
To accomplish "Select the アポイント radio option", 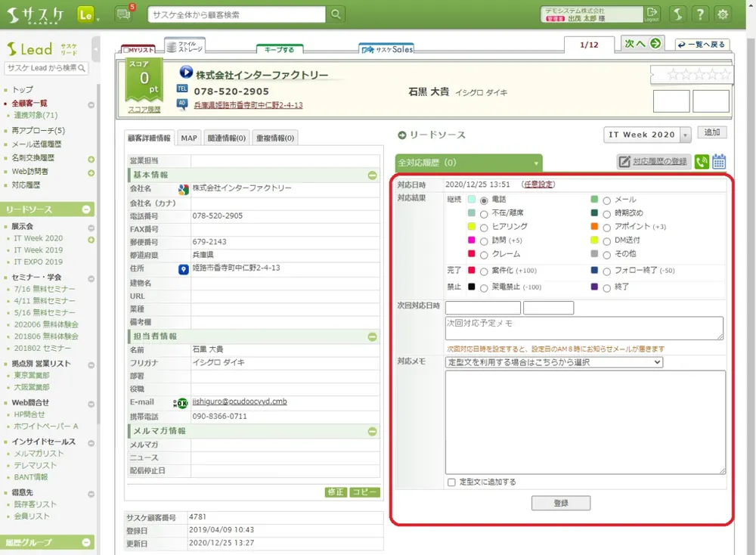I will (x=606, y=227).
